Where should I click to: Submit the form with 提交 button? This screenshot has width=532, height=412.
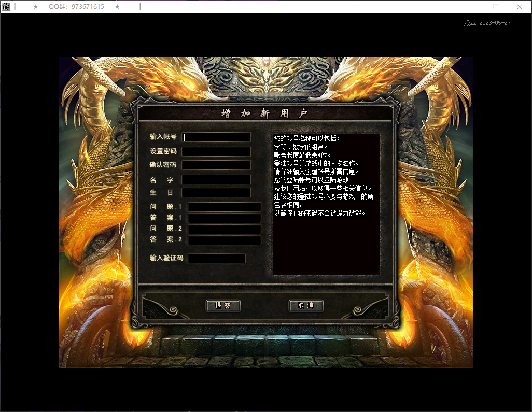(x=223, y=306)
